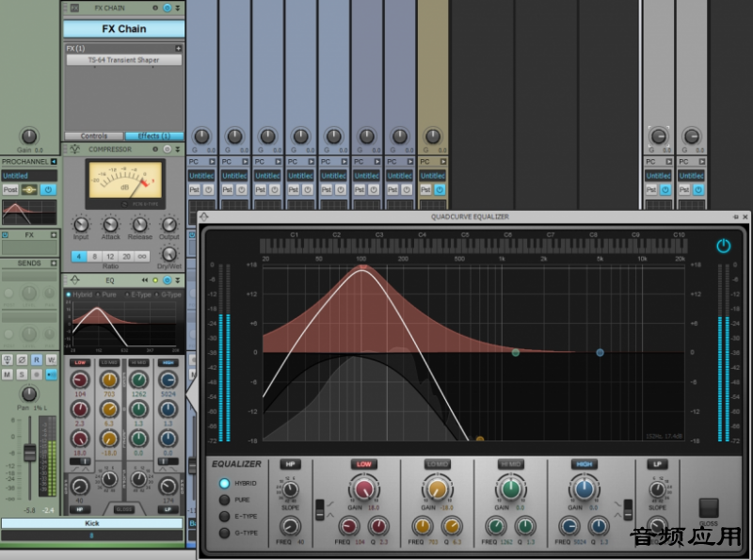The image size is (753, 560).
Task: Click the PROCHANNEL collapse arrow icon
Action: tap(54, 162)
